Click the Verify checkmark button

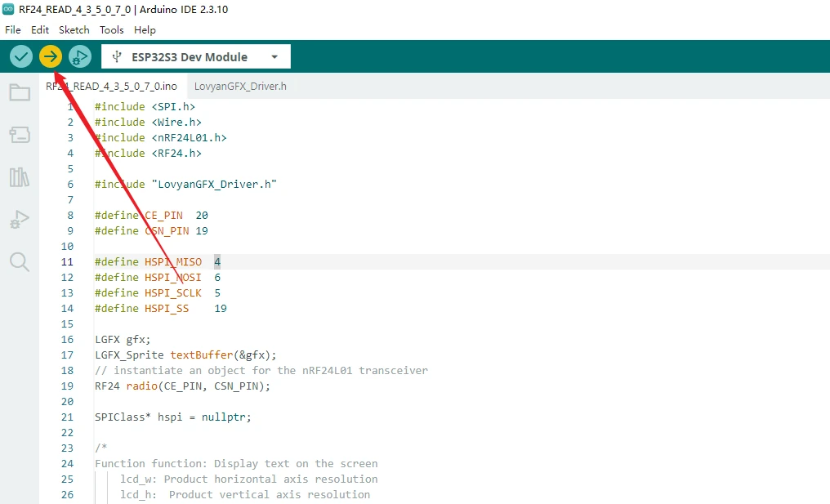pyautogui.click(x=21, y=56)
